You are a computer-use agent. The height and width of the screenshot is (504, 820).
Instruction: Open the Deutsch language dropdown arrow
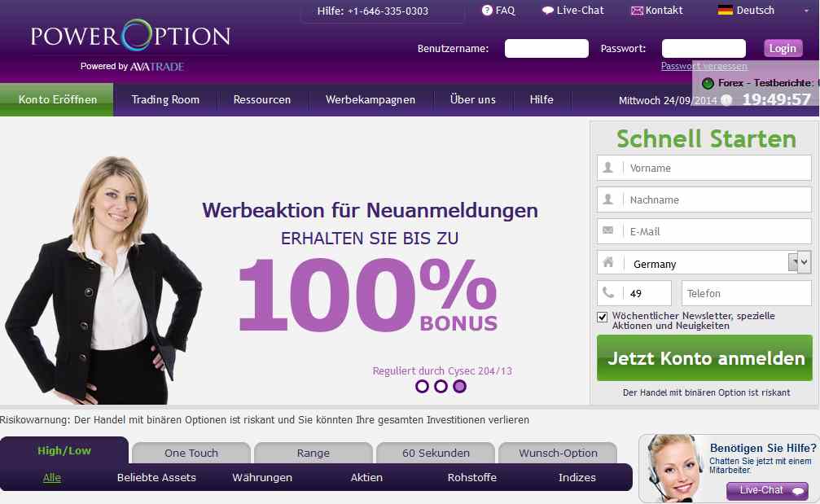tap(806, 11)
